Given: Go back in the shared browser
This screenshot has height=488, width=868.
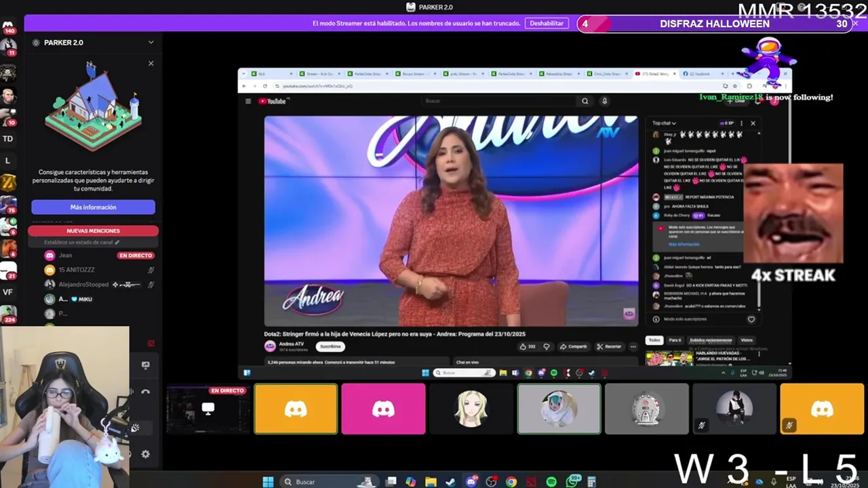Looking at the screenshot, I should coord(245,86).
